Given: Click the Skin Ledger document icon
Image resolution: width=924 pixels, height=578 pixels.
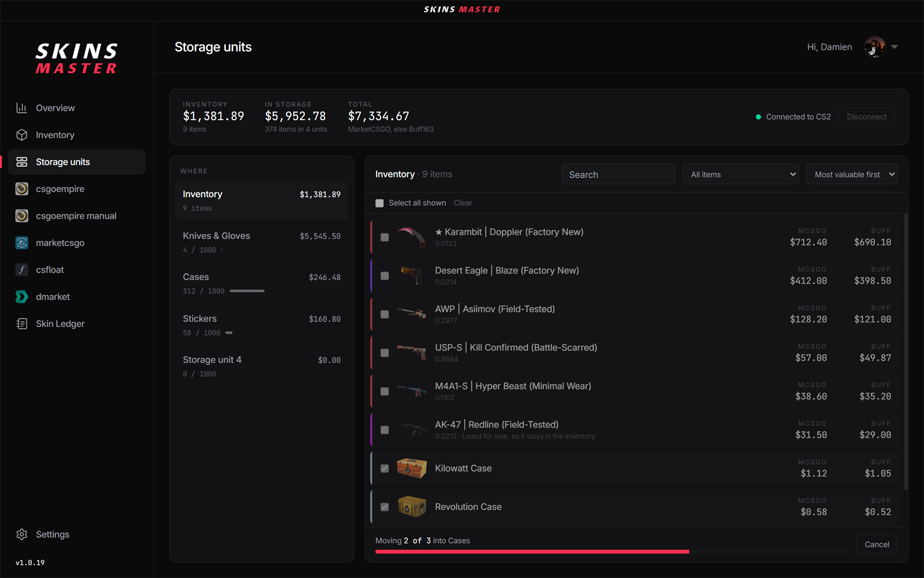Looking at the screenshot, I should coord(22,324).
